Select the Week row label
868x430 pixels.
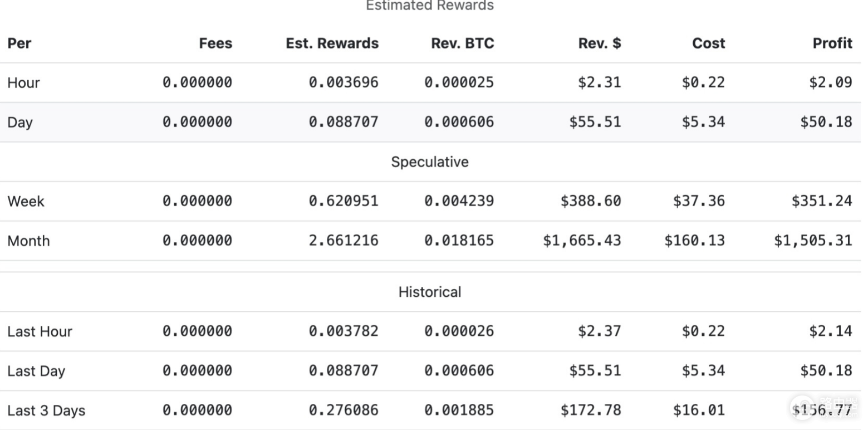26,202
